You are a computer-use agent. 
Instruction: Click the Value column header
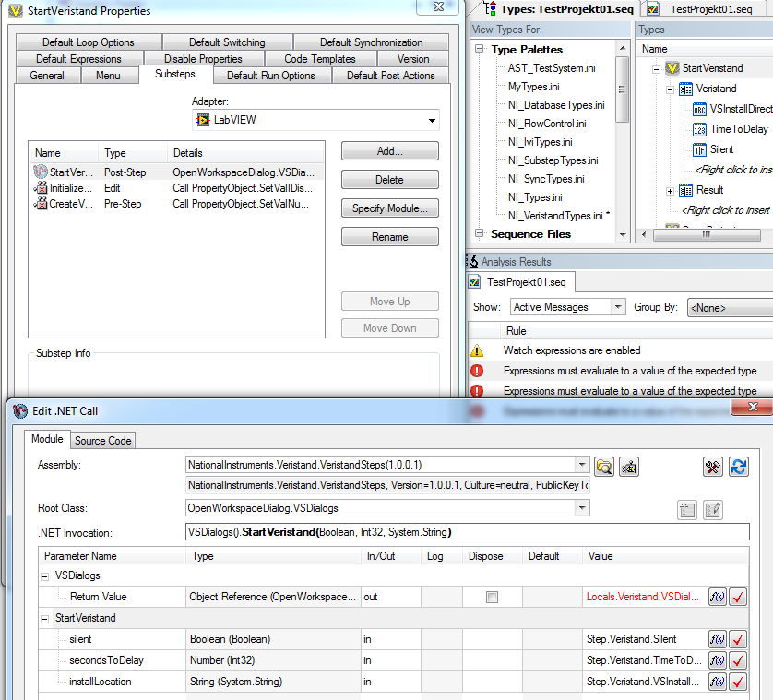[x=665, y=556]
